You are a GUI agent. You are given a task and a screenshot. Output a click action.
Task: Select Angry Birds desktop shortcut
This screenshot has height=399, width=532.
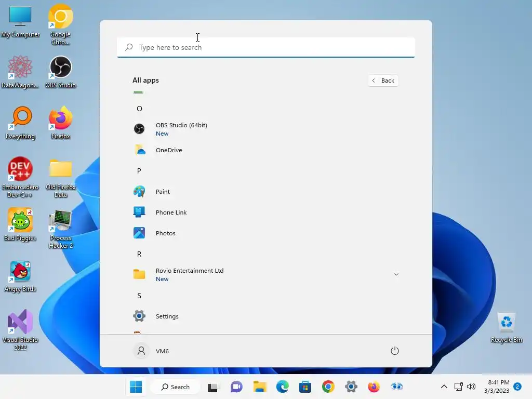click(x=20, y=276)
